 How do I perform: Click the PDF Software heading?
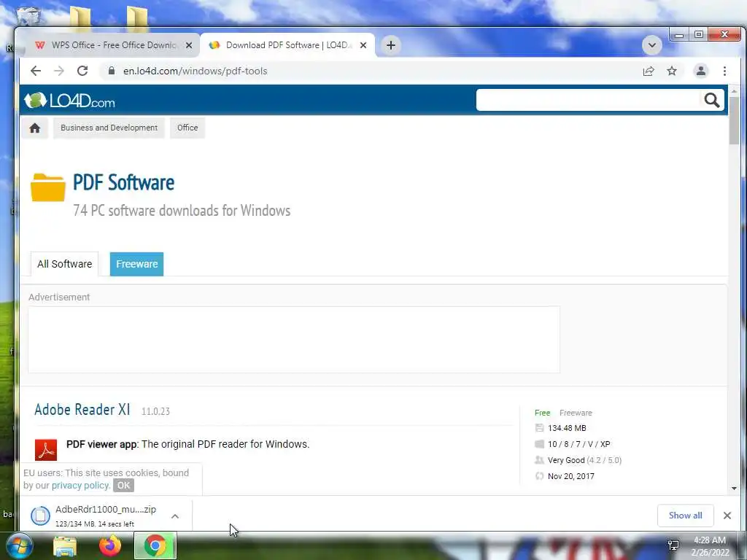[123, 182]
